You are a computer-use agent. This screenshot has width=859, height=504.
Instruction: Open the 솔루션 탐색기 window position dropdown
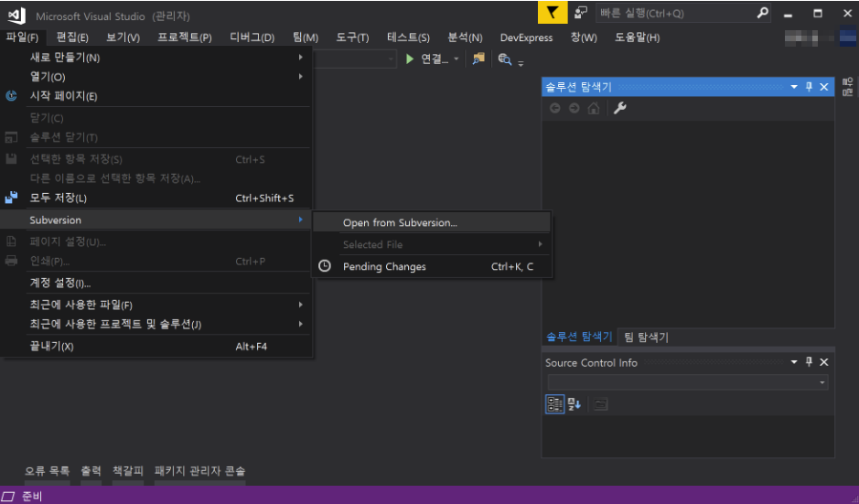click(794, 87)
